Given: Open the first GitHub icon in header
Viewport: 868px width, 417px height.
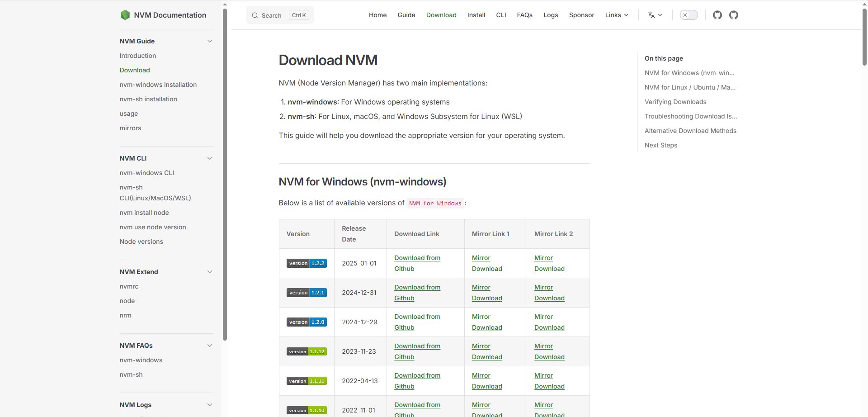Looking at the screenshot, I should pyautogui.click(x=717, y=15).
